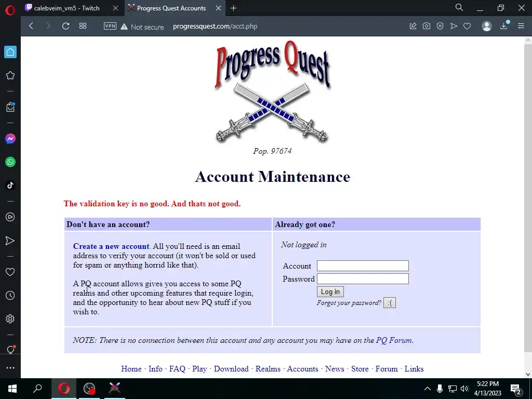Take a snapshot with camera icon
Viewport: 532px width, 399px height.
(x=427, y=26)
